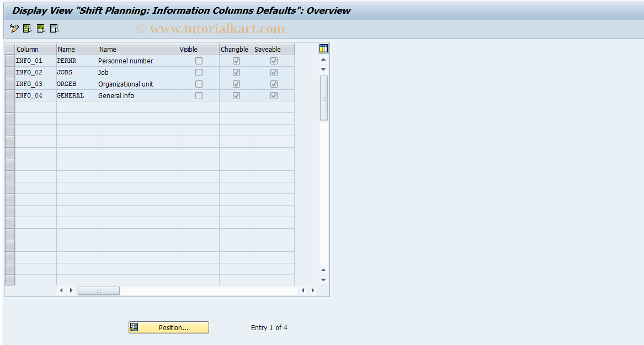Select row INFO_04 using its row selector
Screen dimensions: 644x345
pos(10,95)
